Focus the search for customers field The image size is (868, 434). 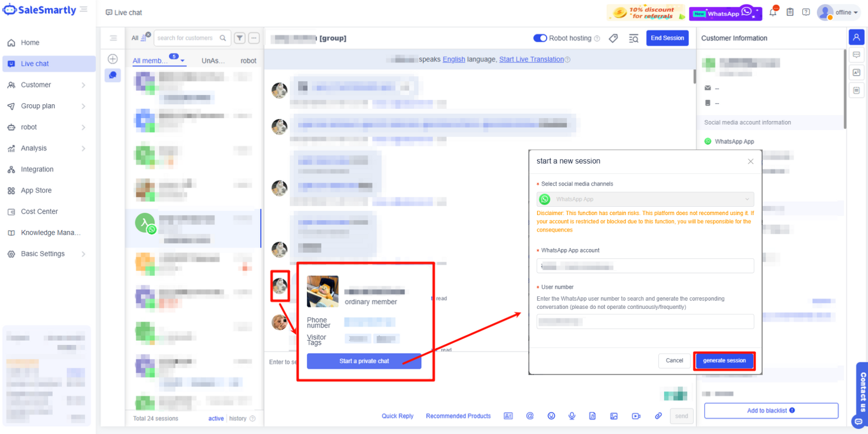tap(187, 38)
